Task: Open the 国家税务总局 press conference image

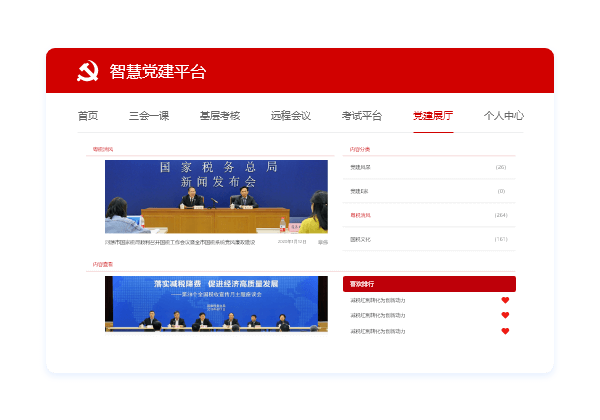Action: 216,196
